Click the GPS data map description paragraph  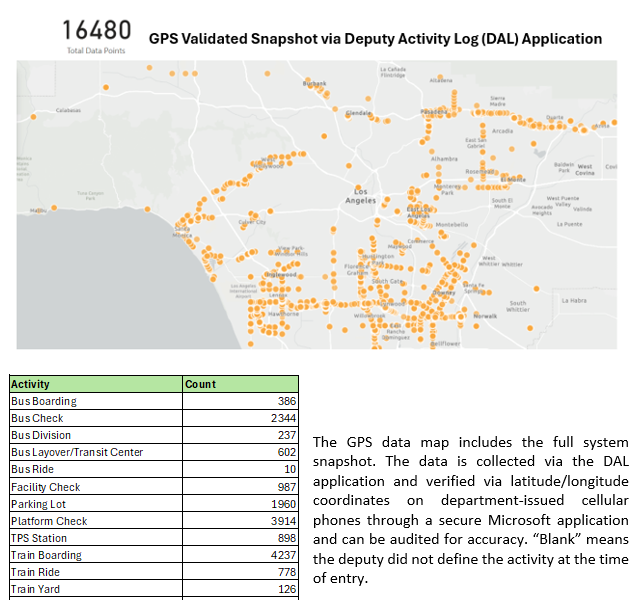pyautogui.click(x=470, y=510)
